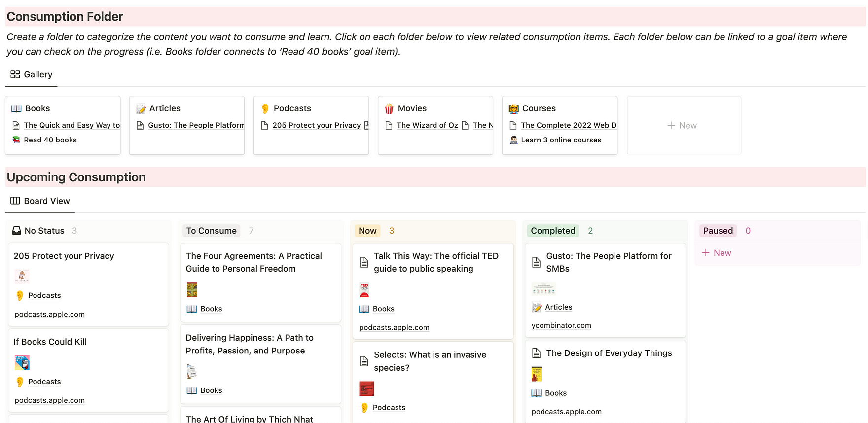Switch to the Gallery view tab
This screenshot has width=868, height=423.
(x=32, y=74)
